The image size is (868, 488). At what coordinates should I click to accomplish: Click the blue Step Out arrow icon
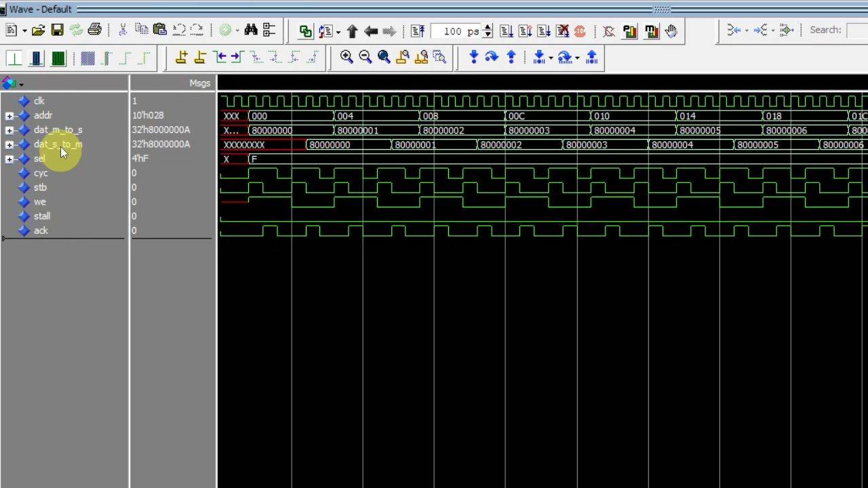(511, 57)
